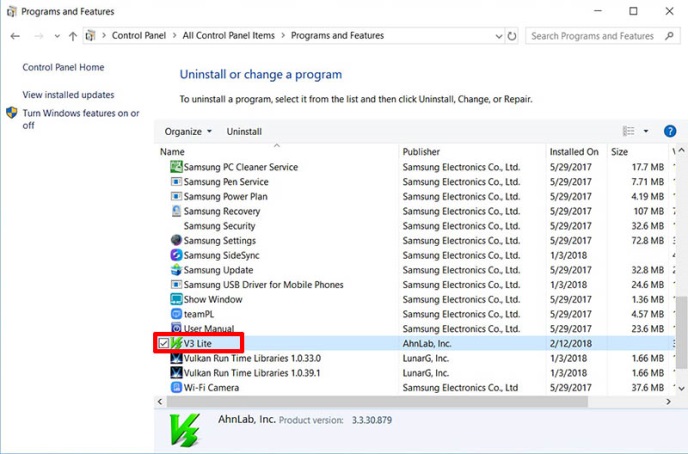Open View installed updates link
The image size is (688, 454).
point(68,95)
